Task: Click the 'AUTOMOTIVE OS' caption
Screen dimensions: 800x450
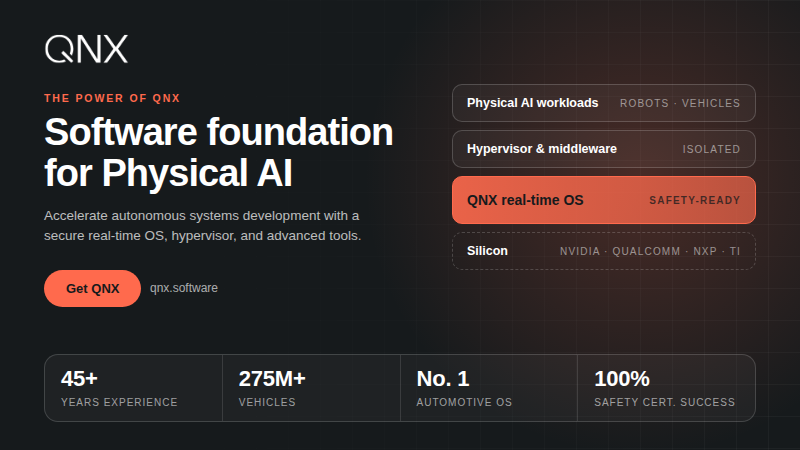Action: [464, 402]
